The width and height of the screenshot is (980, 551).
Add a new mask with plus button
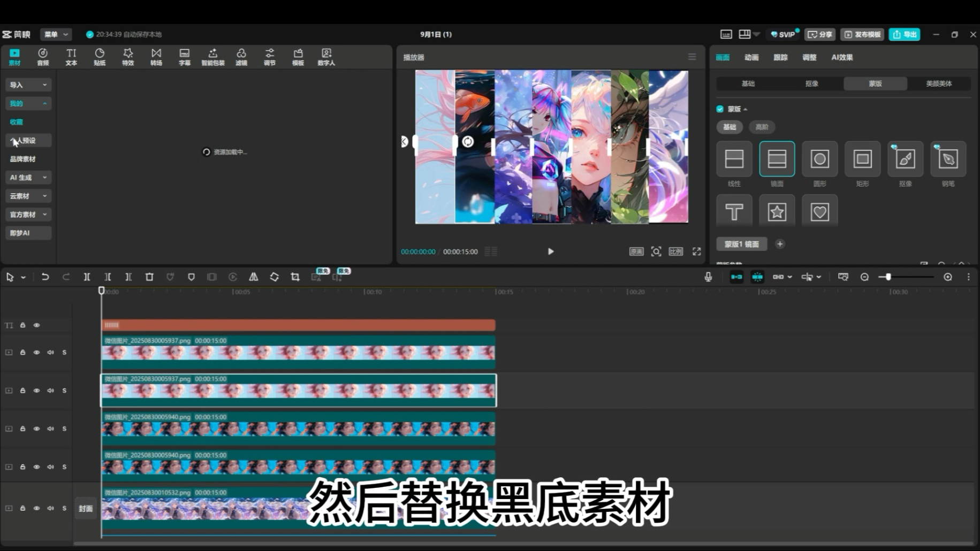point(780,244)
